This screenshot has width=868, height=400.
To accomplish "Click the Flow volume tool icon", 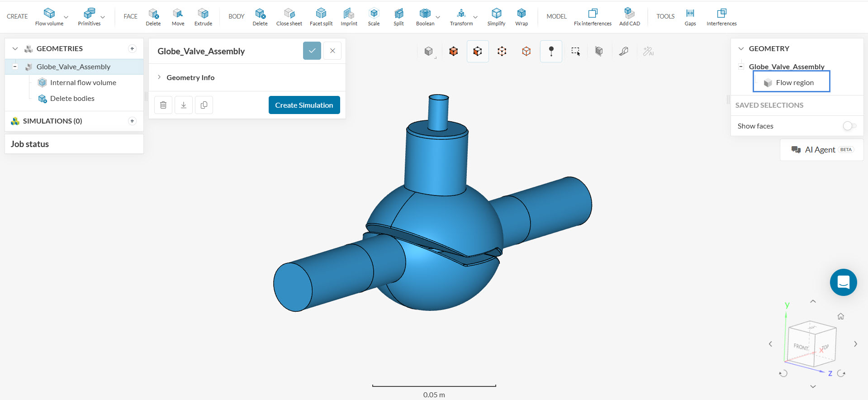I will pos(49,14).
